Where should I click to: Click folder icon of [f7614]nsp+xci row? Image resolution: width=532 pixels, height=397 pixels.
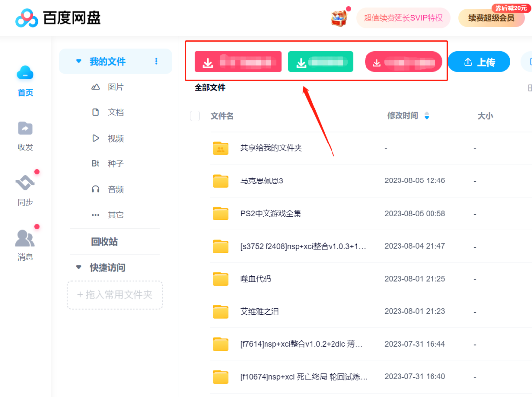[x=221, y=344]
